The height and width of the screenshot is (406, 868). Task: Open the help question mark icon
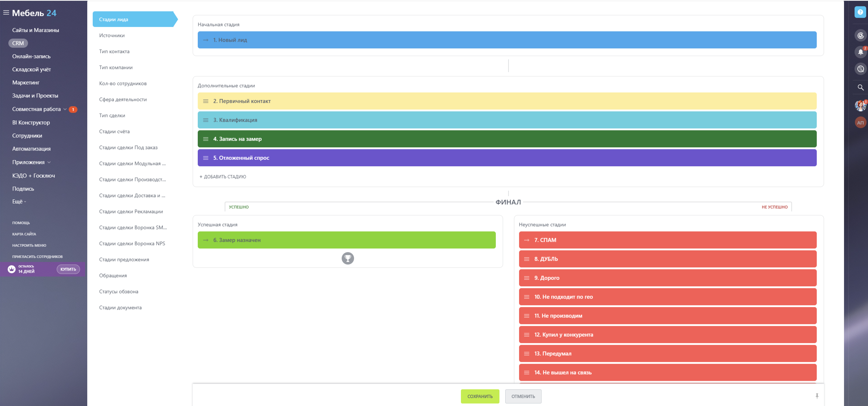860,12
